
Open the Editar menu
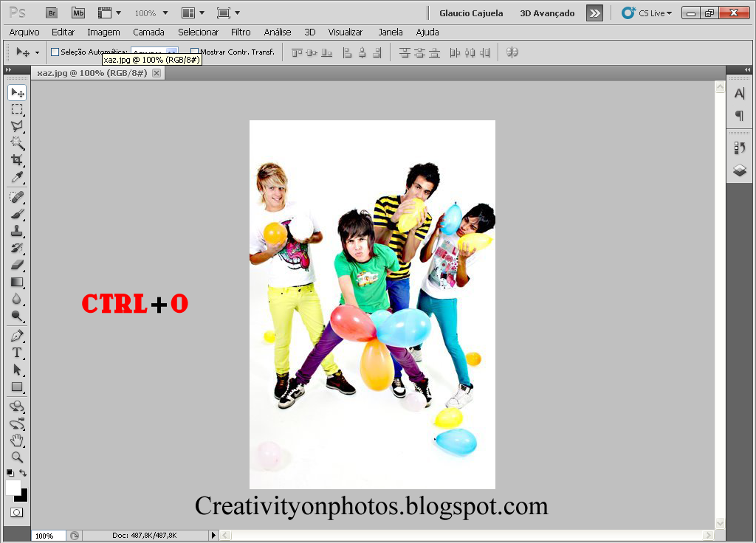click(63, 32)
